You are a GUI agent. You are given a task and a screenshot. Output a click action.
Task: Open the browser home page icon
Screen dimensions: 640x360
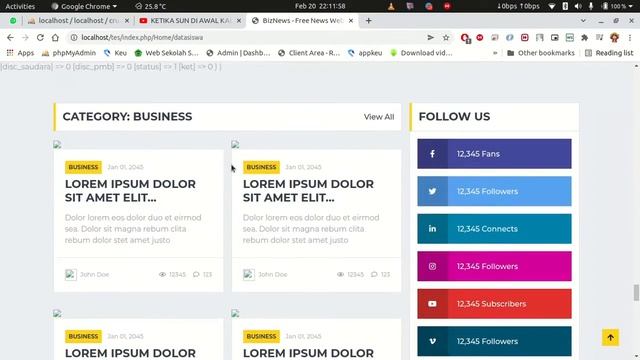55,38
